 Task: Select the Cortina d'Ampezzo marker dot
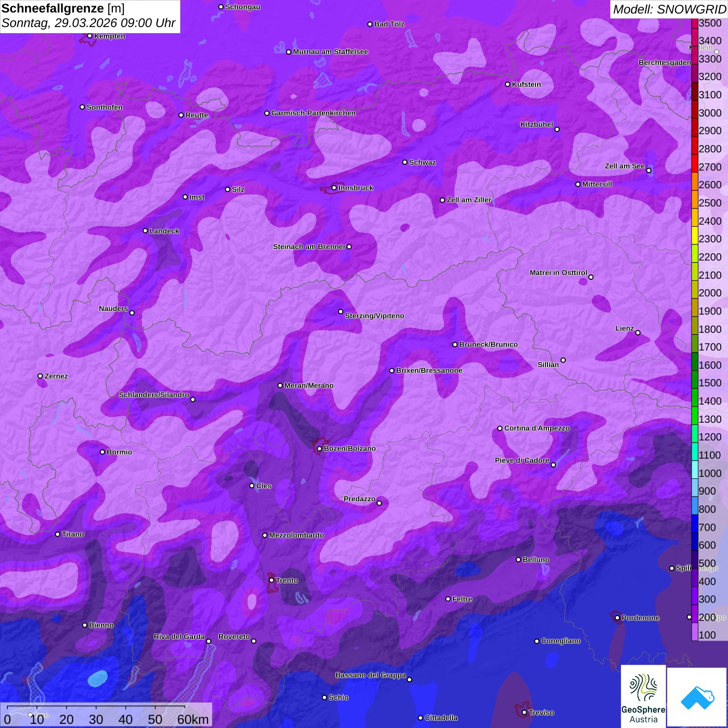500,428
